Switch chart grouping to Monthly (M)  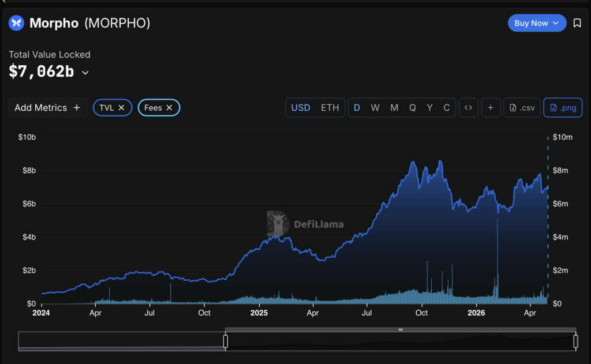pyautogui.click(x=394, y=108)
